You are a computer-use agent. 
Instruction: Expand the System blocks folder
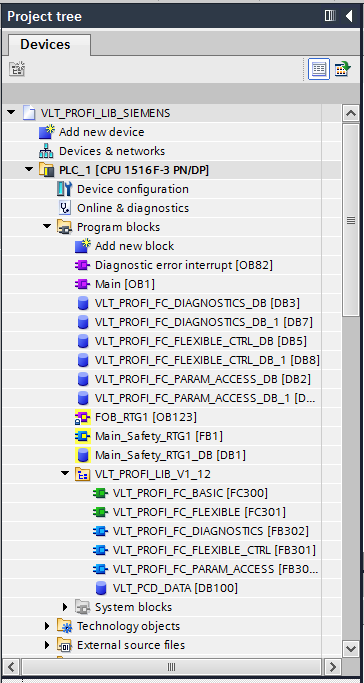coord(65,607)
